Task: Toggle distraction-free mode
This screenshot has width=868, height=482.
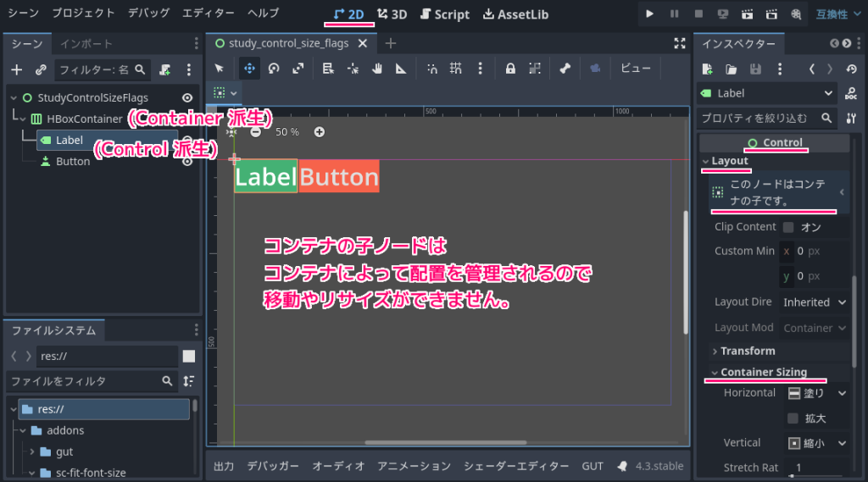Action: coord(680,43)
